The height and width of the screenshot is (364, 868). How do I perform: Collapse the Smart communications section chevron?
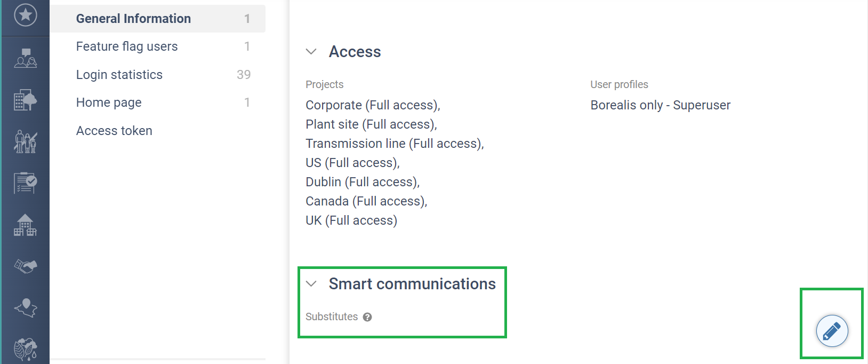pyautogui.click(x=311, y=284)
